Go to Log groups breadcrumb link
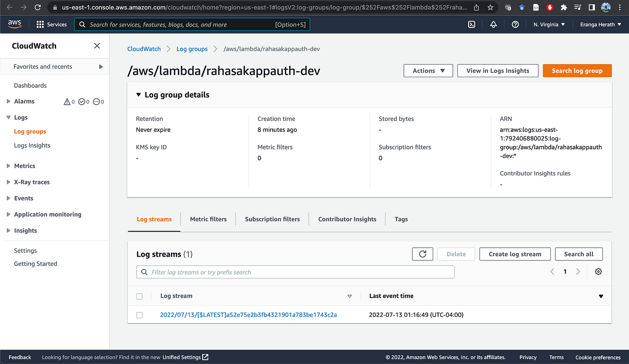This screenshot has height=364, width=629. point(192,49)
